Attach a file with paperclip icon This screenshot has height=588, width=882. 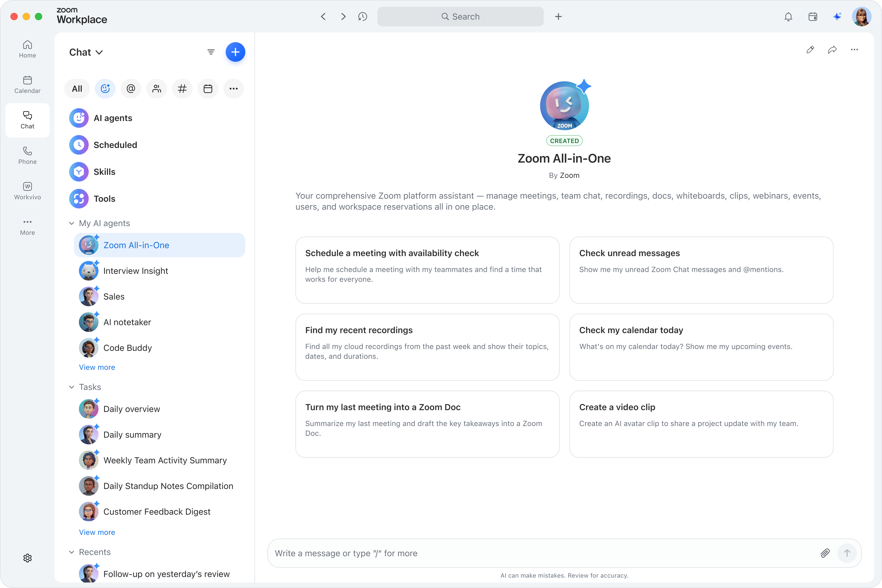pos(825,553)
